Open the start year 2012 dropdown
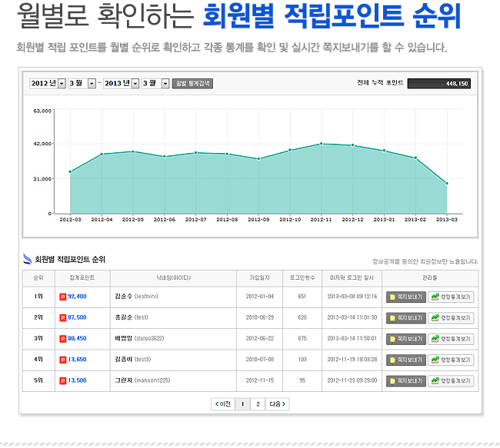The height and width of the screenshot is (448, 500). [48, 84]
